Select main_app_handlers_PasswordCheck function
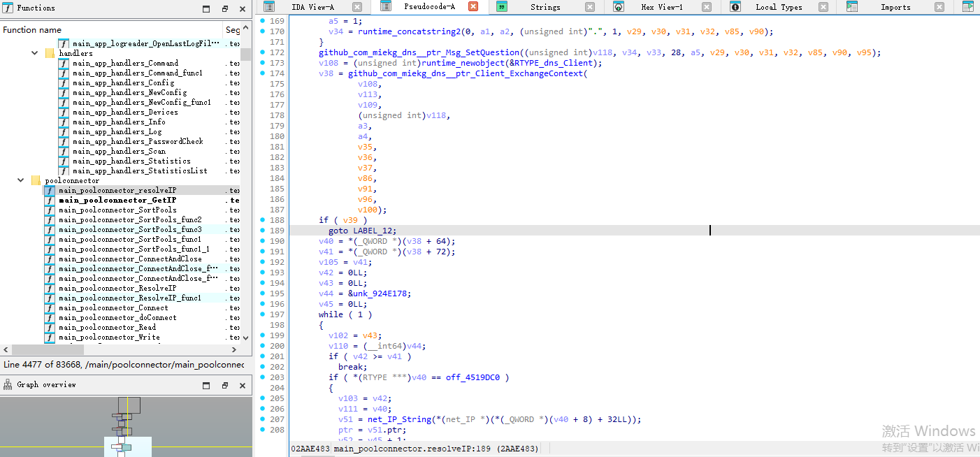 click(x=138, y=141)
